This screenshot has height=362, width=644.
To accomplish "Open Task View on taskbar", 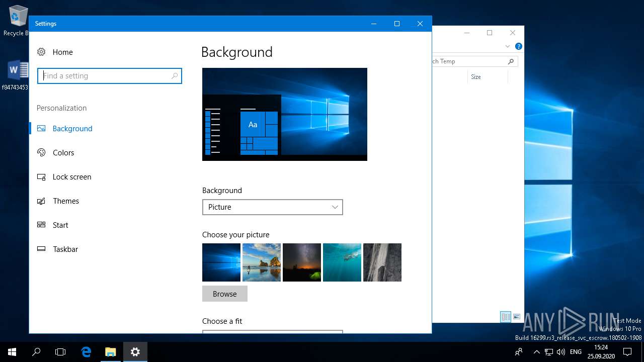I will [x=60, y=352].
